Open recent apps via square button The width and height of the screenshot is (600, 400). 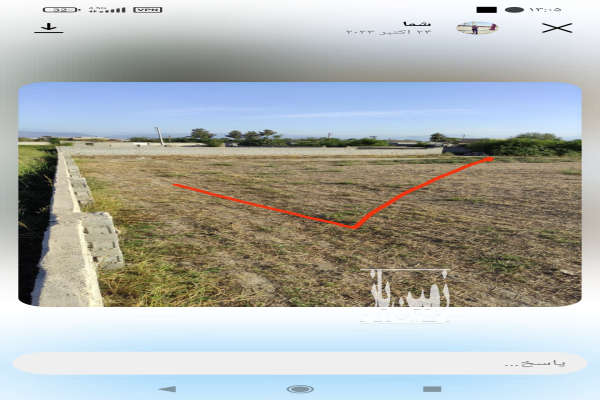coord(432,389)
